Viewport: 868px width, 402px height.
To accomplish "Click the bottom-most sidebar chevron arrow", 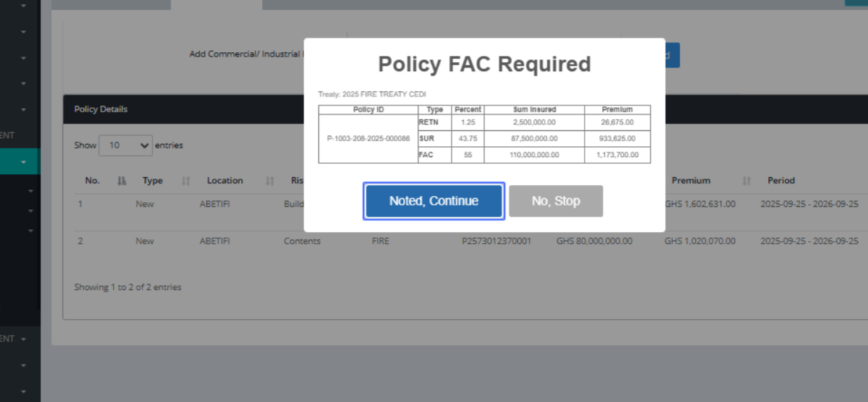I will click(23, 391).
